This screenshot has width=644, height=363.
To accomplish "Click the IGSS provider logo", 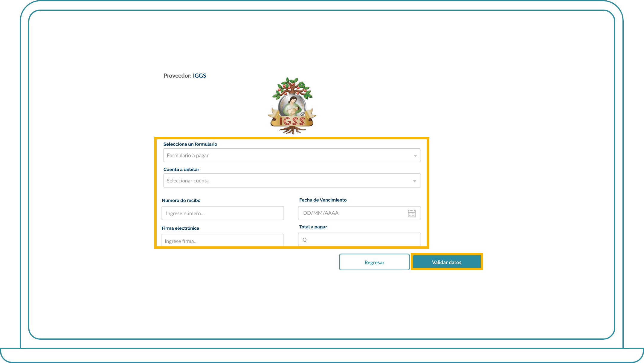I will 292,106.
